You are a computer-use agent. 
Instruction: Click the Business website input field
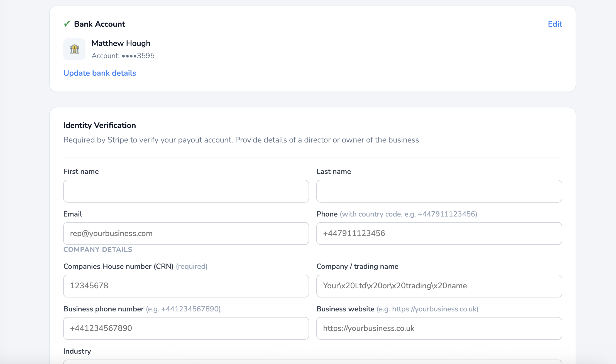click(x=439, y=328)
